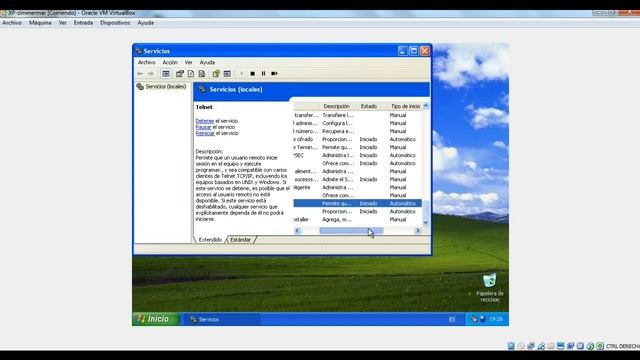Viewport: 640px width, 360px height.
Task: Open the Ayuda menu in Servicios window
Action: coord(207,62)
